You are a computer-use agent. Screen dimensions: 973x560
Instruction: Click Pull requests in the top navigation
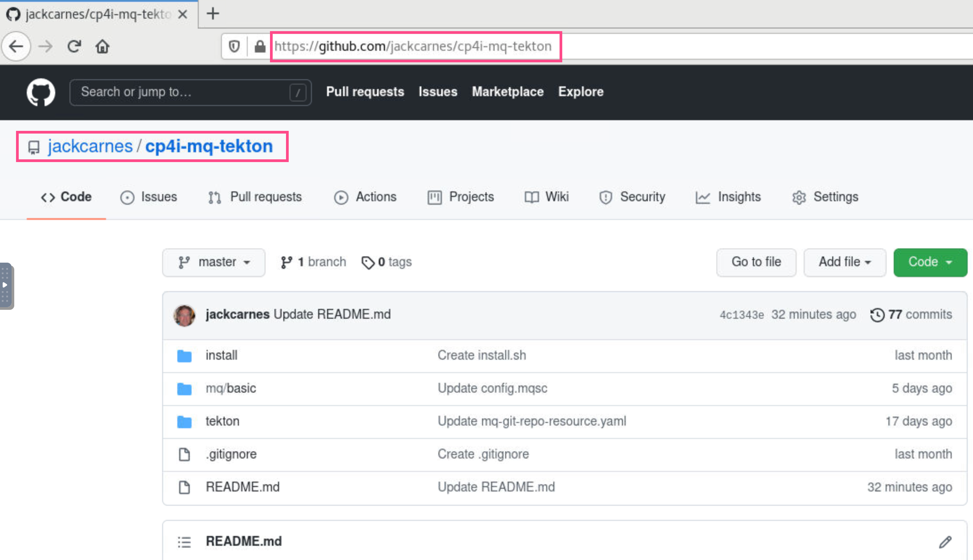[365, 92]
